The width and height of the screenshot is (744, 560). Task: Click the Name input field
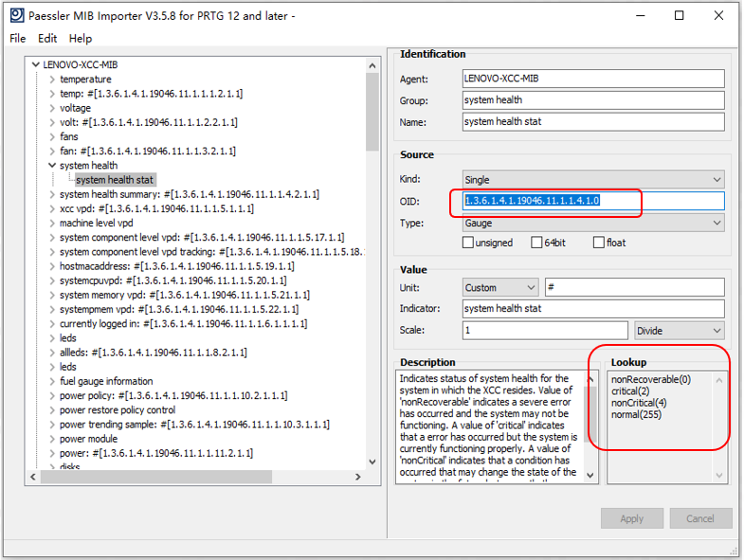pos(593,121)
